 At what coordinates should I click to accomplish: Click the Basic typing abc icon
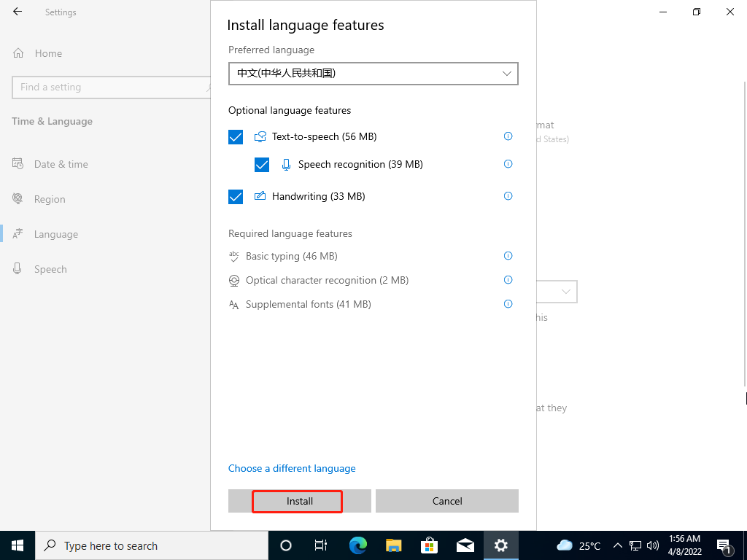click(233, 256)
